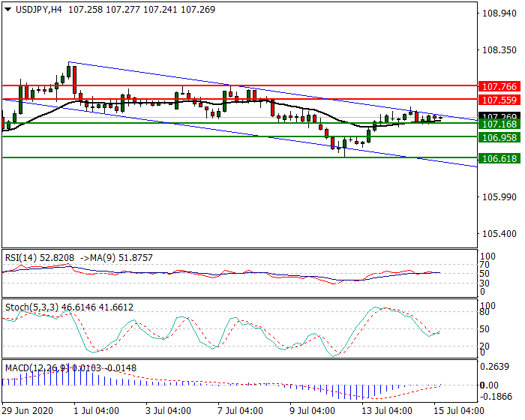Click the 1 Jul 04:00 time label

coord(96,411)
